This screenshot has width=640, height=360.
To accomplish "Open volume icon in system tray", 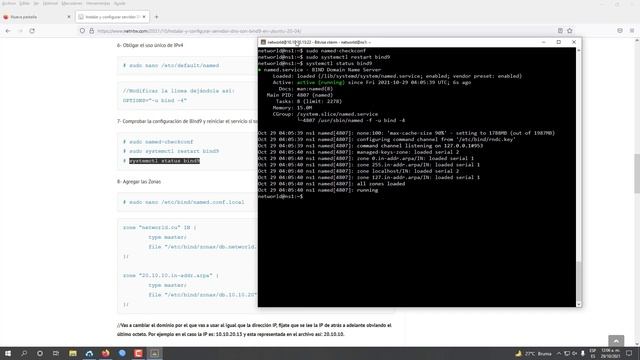I will (575, 353).
